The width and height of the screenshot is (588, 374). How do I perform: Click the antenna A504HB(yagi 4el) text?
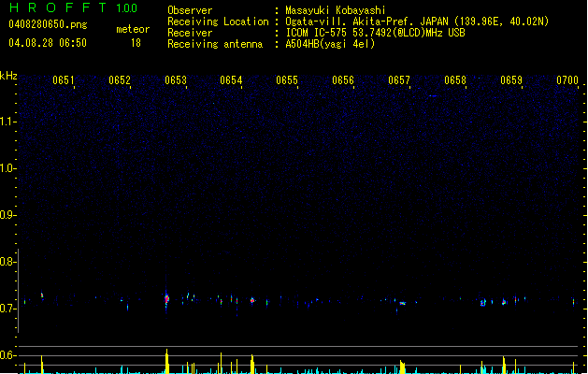coord(330,44)
